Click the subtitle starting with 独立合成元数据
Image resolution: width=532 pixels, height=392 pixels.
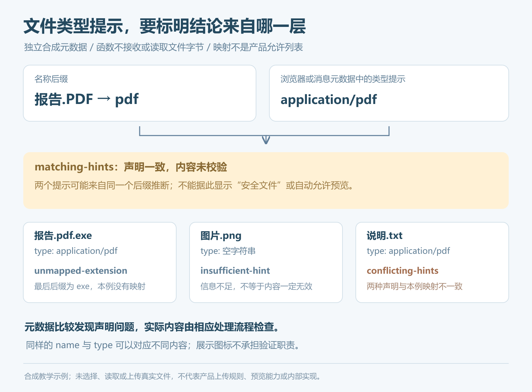pyautogui.click(x=163, y=48)
